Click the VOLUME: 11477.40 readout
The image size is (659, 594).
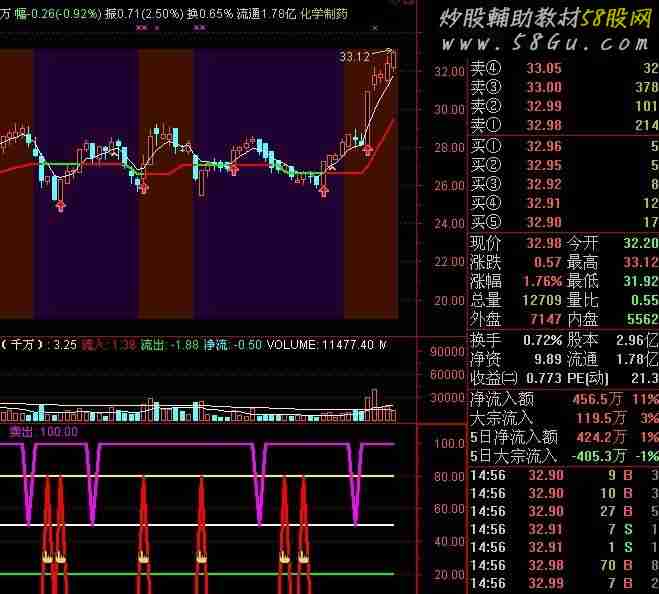pos(320,345)
